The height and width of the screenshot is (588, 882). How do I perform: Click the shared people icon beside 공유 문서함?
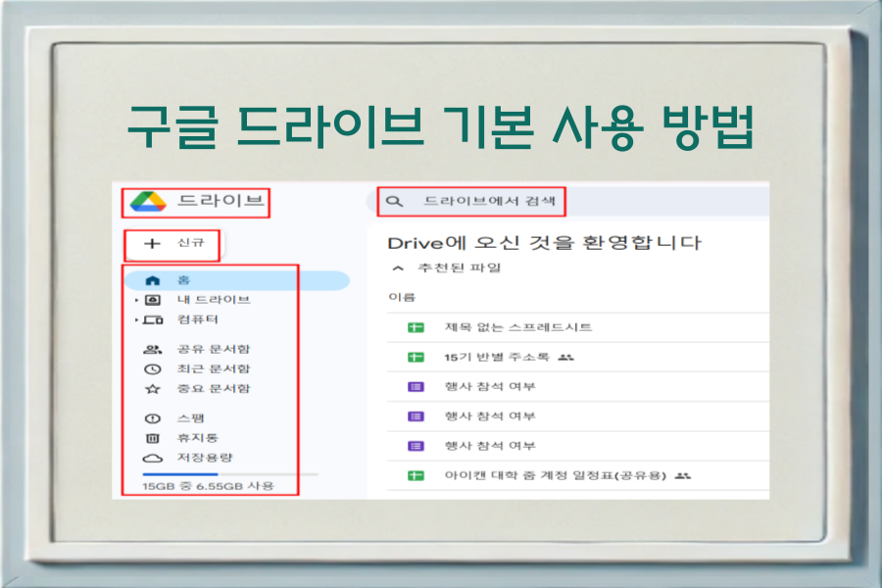point(153,350)
